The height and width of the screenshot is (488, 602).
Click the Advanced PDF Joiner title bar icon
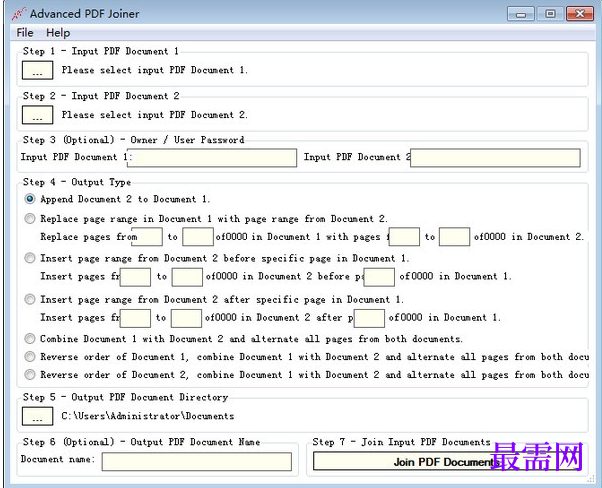tap(18, 14)
